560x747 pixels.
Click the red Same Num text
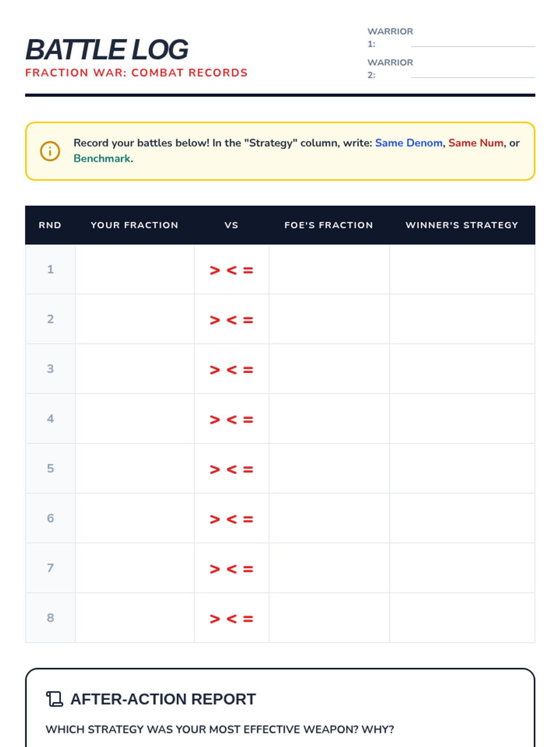(476, 143)
